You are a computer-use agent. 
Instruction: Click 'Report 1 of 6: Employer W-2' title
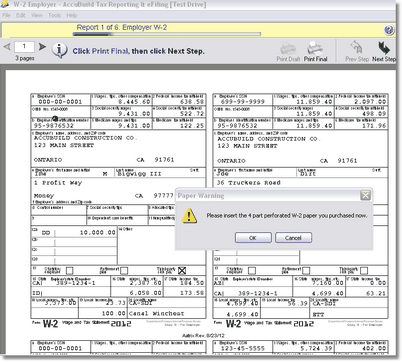[x=122, y=27]
